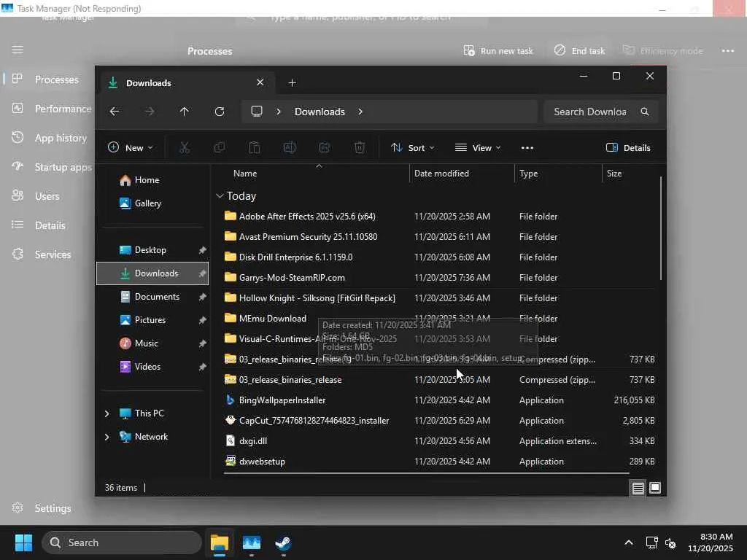Sort files by the Size column header
Viewport: 747px width, 560px height.
tap(630, 174)
